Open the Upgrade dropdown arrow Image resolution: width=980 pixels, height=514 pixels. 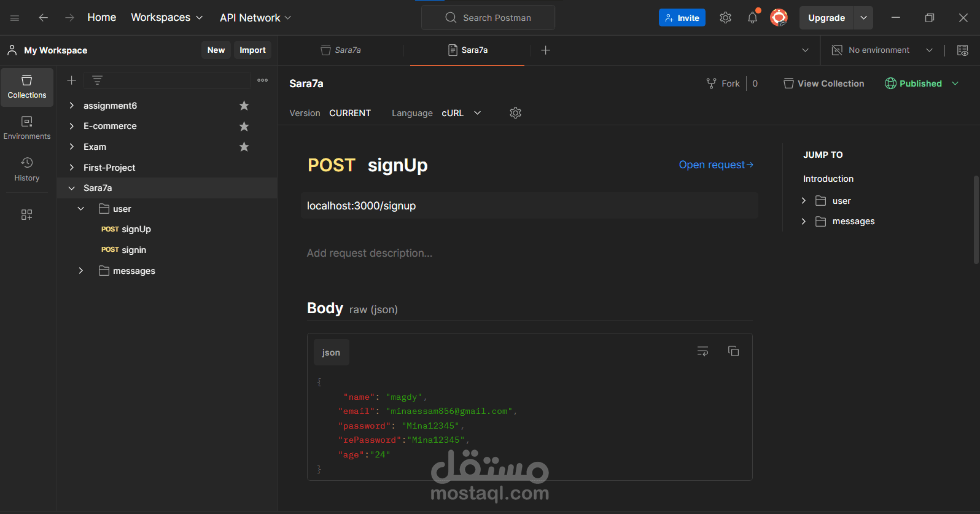863,18
